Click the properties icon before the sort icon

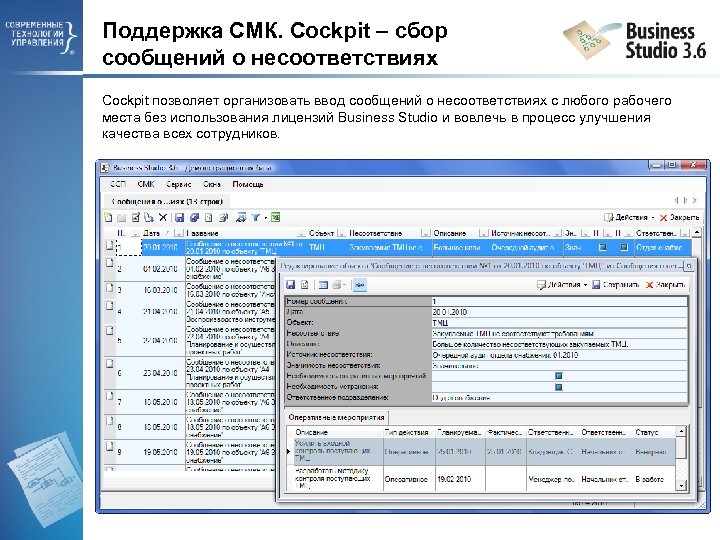(x=224, y=218)
